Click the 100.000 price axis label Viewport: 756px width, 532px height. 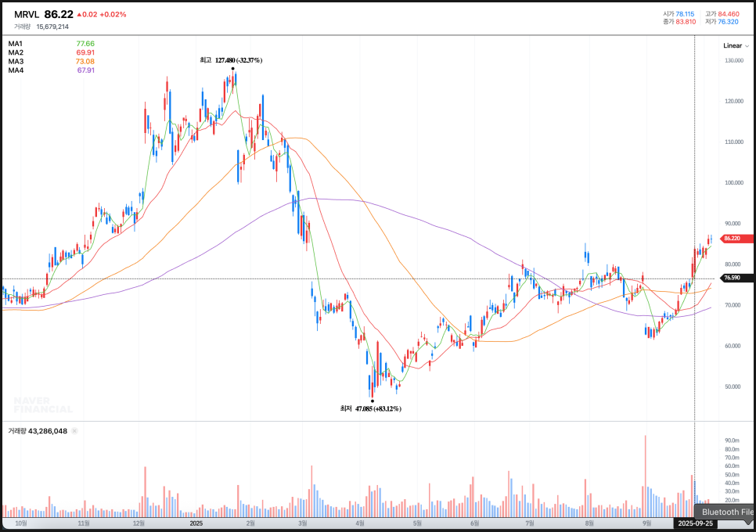pos(734,182)
